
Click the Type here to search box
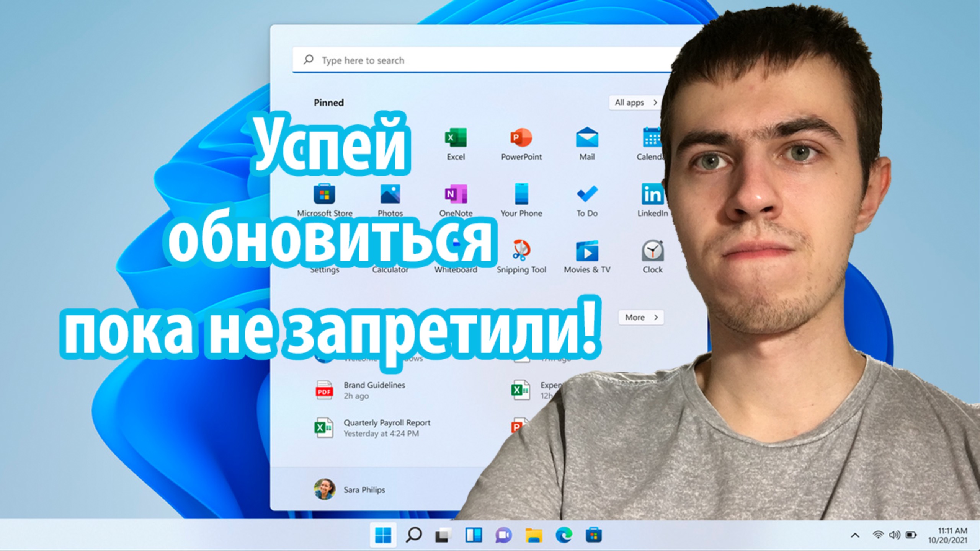[x=482, y=60]
